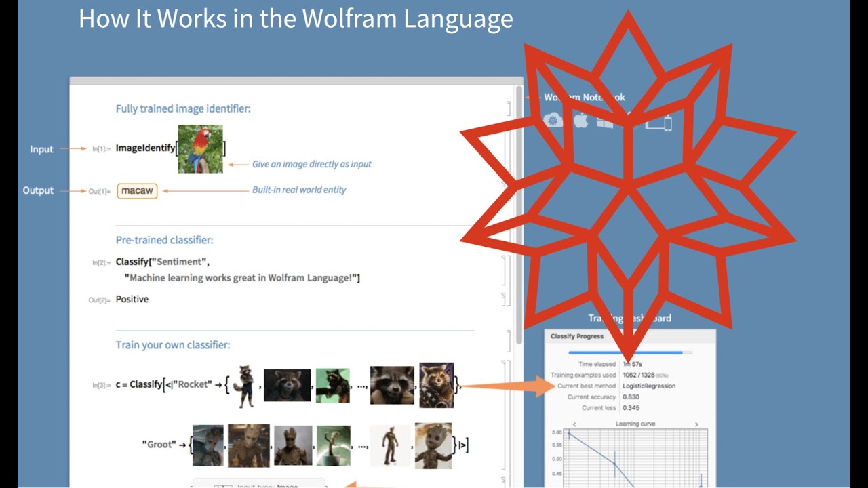
Task: Select Rocket in armor image
Action: click(436, 385)
